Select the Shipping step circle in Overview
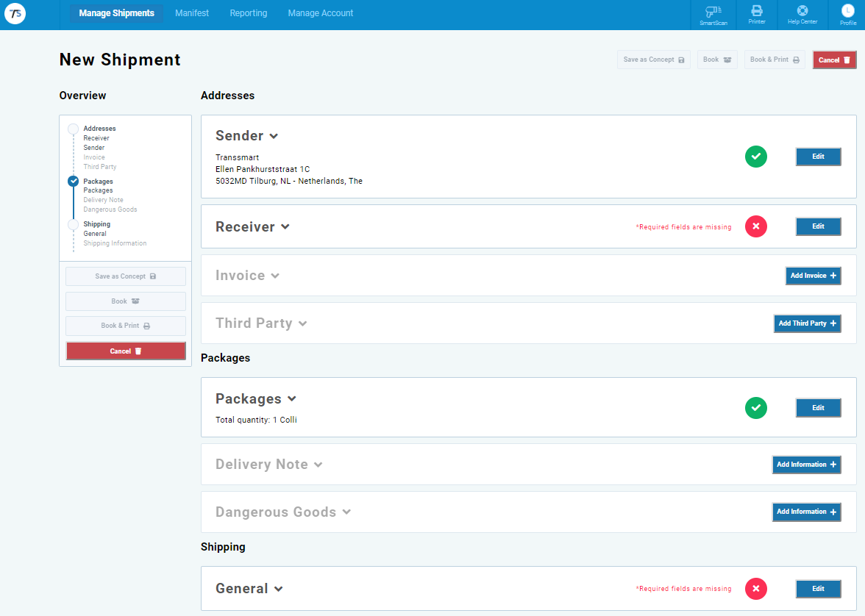 tap(73, 225)
